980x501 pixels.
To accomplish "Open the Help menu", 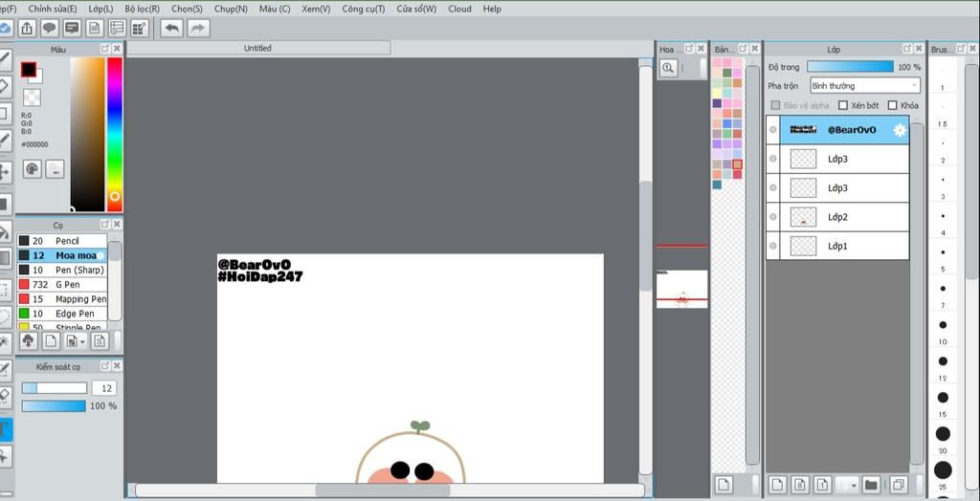I will pos(492,9).
